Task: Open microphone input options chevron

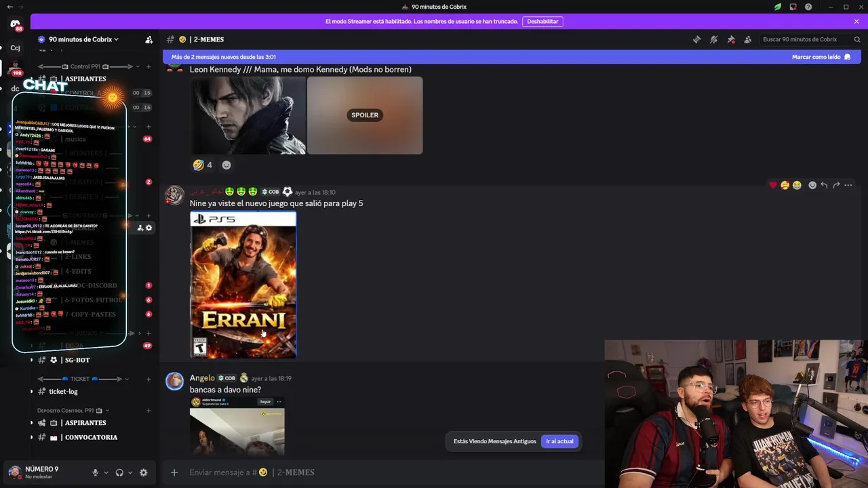Action: click(106, 472)
